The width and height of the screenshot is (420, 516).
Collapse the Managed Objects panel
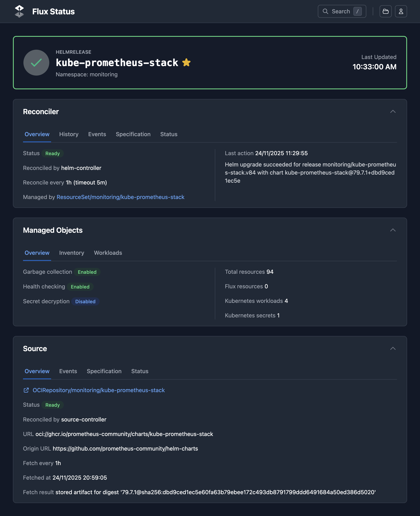[x=393, y=230]
